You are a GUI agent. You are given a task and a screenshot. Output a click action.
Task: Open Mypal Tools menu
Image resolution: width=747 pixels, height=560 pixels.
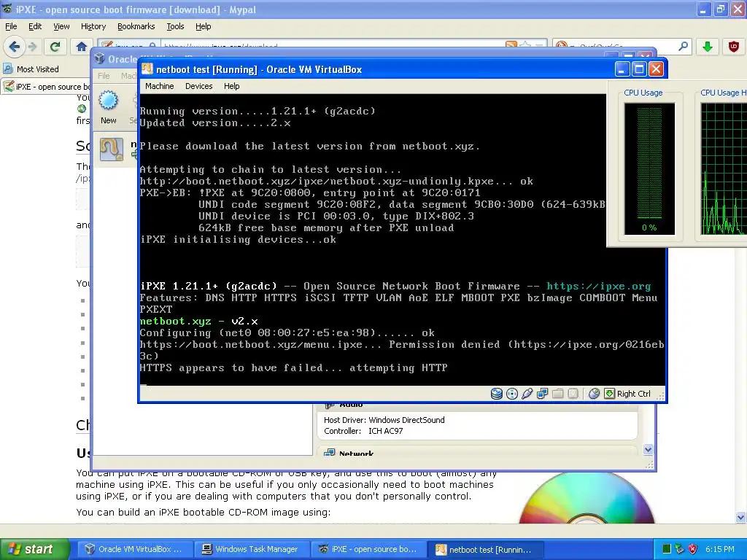(x=175, y=26)
